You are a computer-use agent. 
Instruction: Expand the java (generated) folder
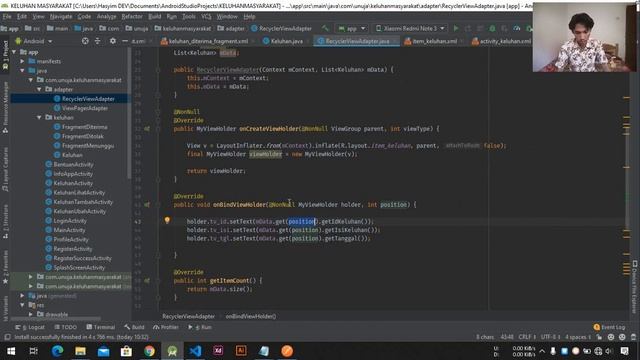pyautogui.click(x=22, y=296)
